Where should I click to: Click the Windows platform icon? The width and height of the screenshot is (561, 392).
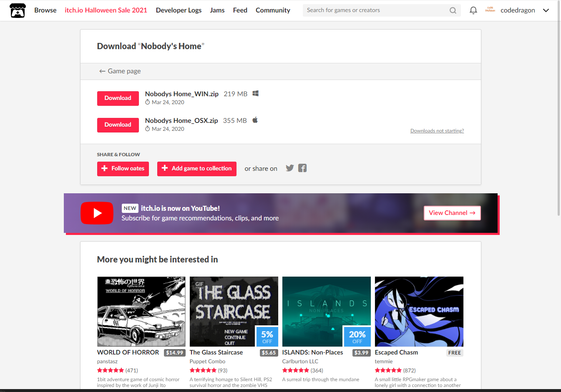pyautogui.click(x=255, y=93)
